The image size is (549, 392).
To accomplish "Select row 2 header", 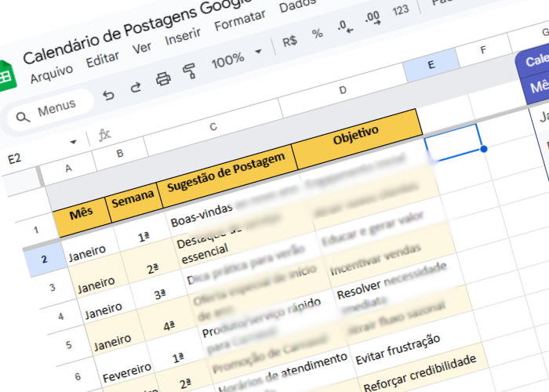I will 44,260.
